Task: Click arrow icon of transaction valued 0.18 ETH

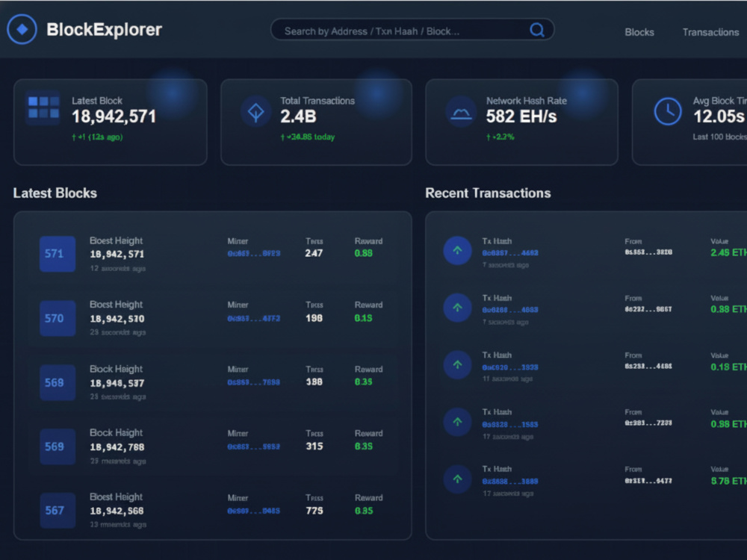Action: point(457,365)
